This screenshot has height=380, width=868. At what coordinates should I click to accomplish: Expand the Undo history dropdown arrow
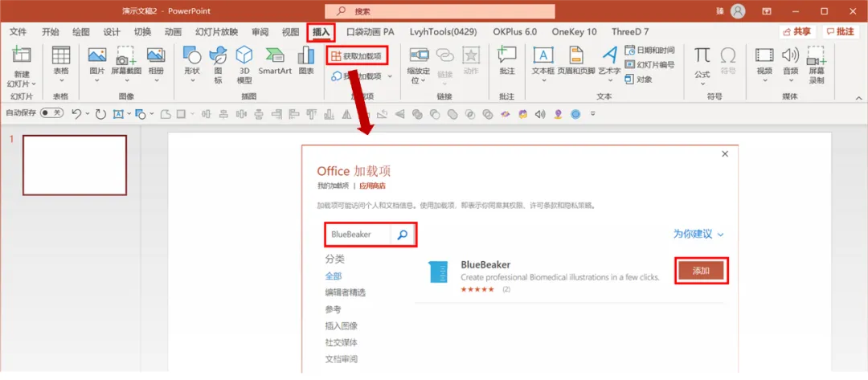(88, 114)
